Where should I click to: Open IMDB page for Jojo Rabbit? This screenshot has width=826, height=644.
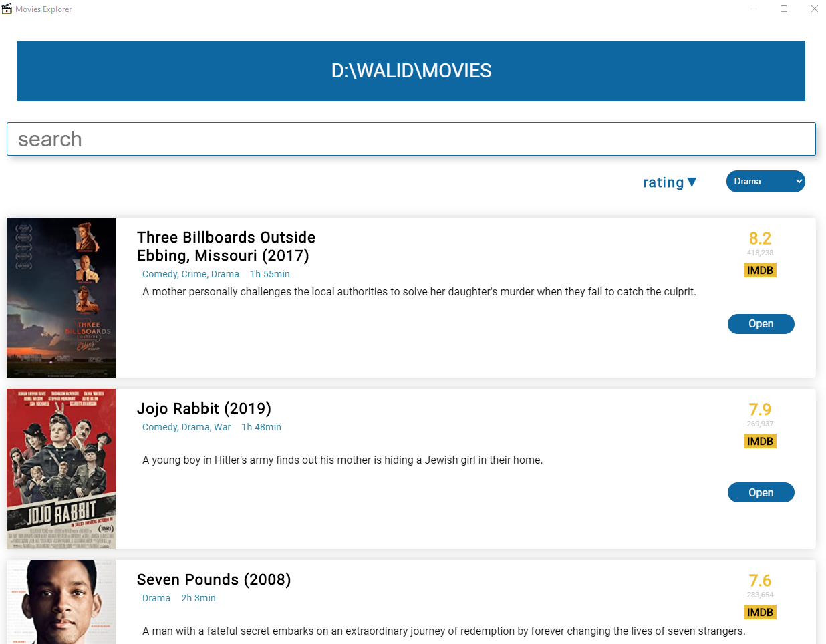[x=760, y=441]
